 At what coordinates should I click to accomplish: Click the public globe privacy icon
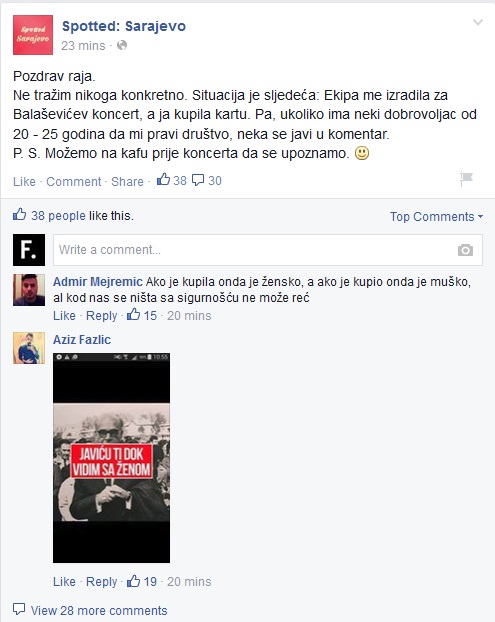click(x=122, y=45)
